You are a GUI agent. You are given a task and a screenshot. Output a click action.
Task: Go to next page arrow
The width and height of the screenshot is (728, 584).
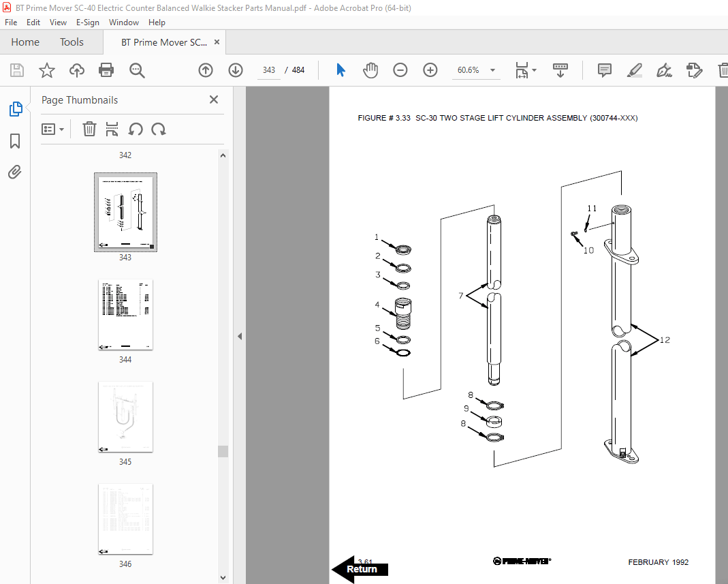coord(236,70)
